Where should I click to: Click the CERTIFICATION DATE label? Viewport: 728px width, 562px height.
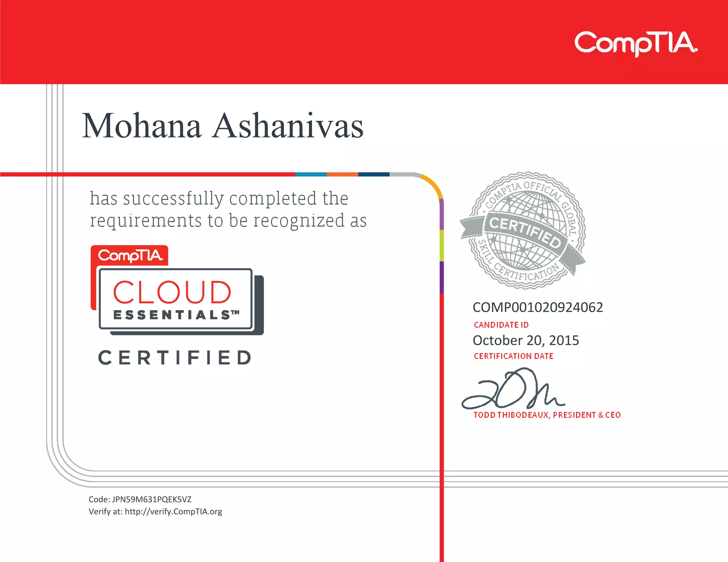coord(513,356)
